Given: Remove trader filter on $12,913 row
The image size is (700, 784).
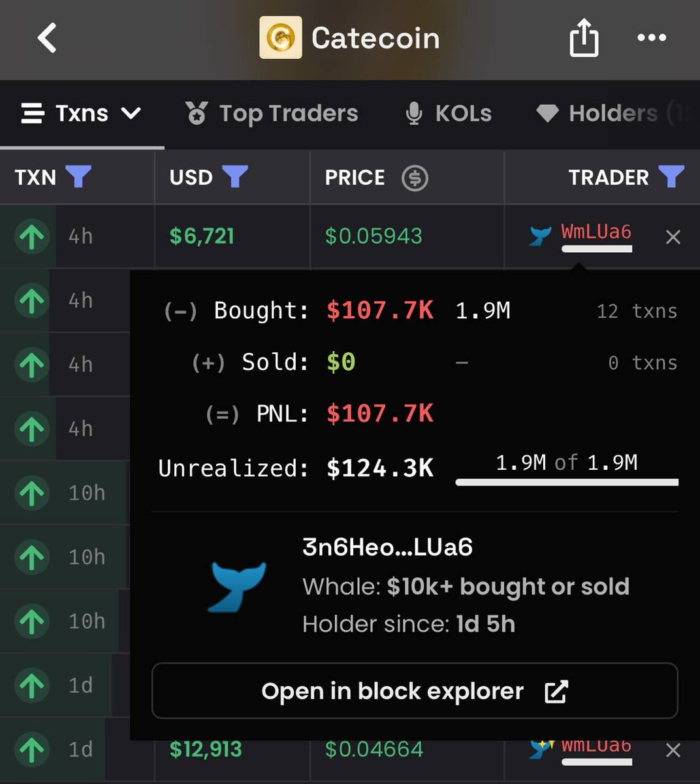Looking at the screenshot, I should 673,750.
